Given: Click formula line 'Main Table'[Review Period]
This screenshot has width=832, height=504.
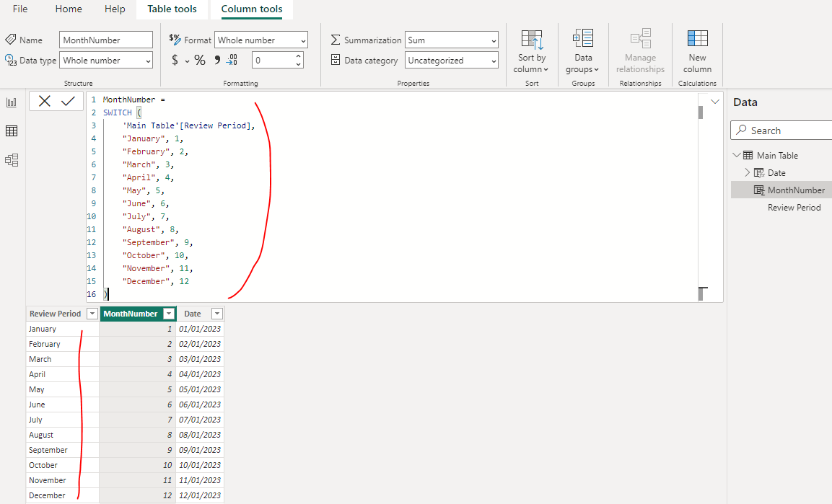Looking at the screenshot, I should pos(188,125).
